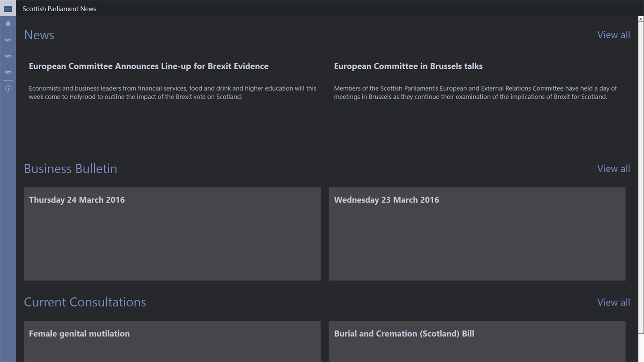Click the News section heading

[39, 35]
